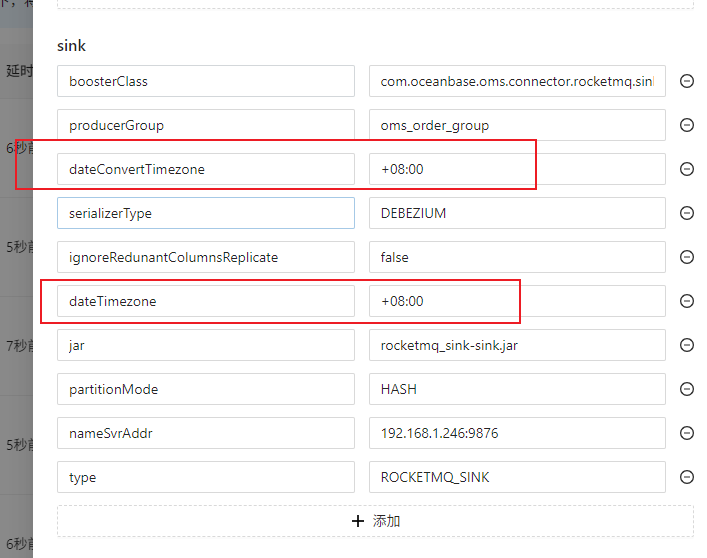This screenshot has height=558, width=707.
Task: Delete the partitionMode row
Action: click(687, 389)
